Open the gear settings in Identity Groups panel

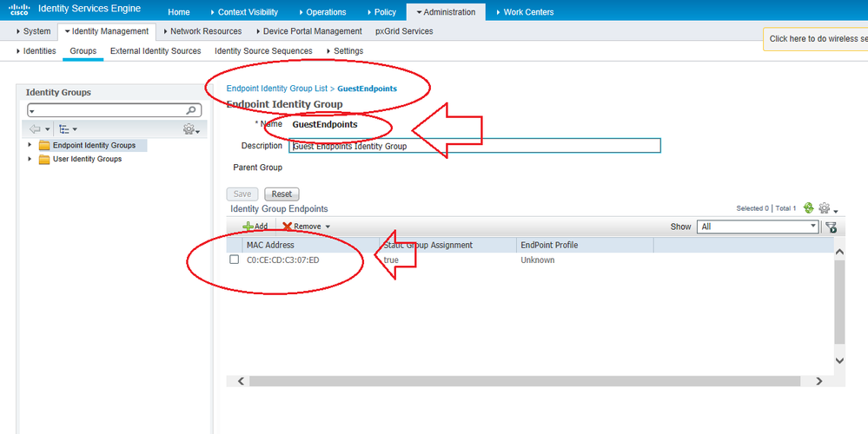click(x=191, y=129)
